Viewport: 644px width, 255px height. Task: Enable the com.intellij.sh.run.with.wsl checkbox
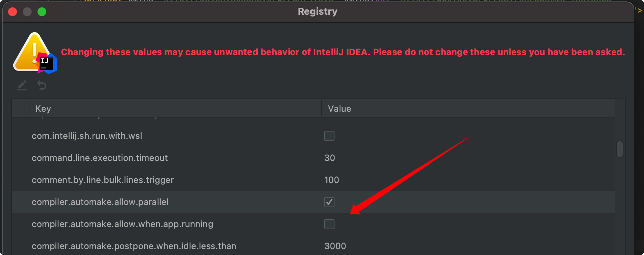tap(329, 136)
